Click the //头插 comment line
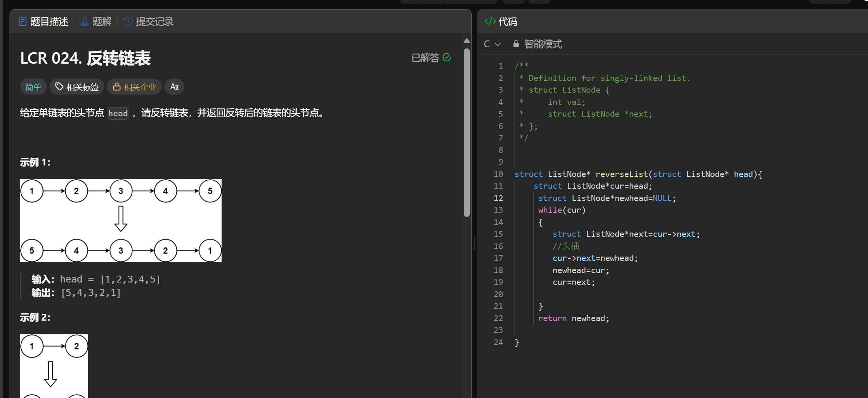The image size is (868, 398). [x=566, y=246]
